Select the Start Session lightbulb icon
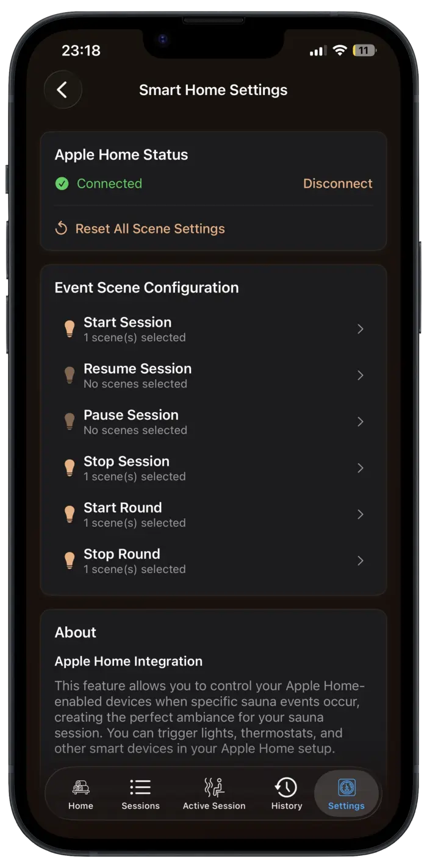This screenshot has height=868, width=427. (69, 329)
